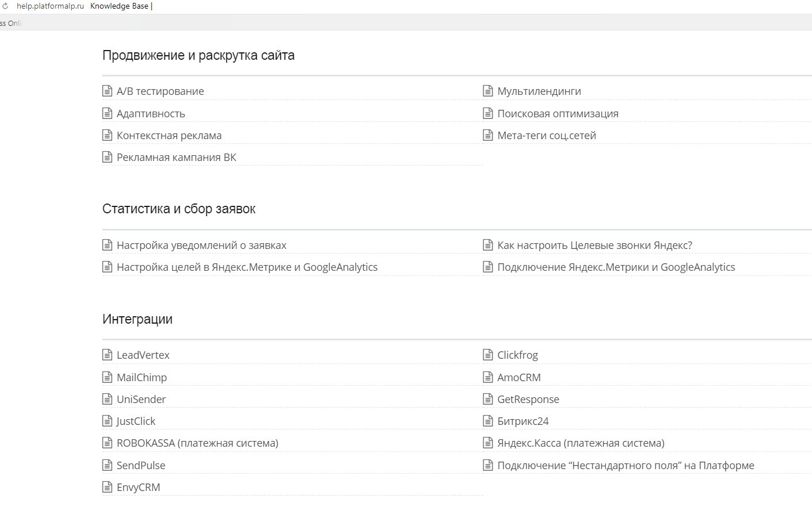Image resolution: width=812 pixels, height=518 pixels.
Task: Click the page icon beside Настройка уведомлений о заявках
Action: point(107,245)
